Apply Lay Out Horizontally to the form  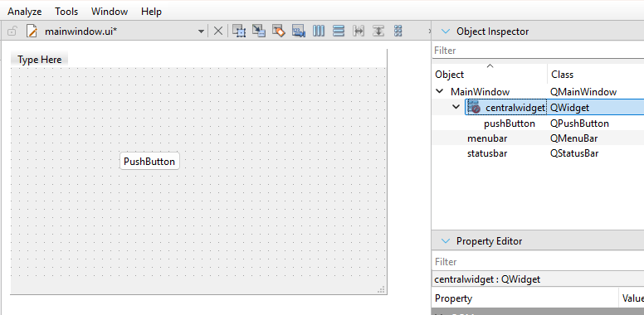coord(319,31)
